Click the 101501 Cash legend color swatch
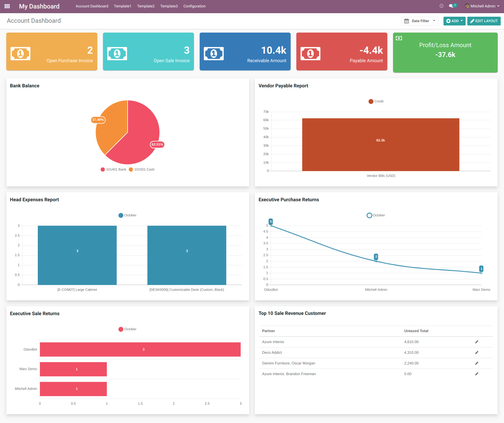504x423 pixels. pyautogui.click(x=131, y=169)
